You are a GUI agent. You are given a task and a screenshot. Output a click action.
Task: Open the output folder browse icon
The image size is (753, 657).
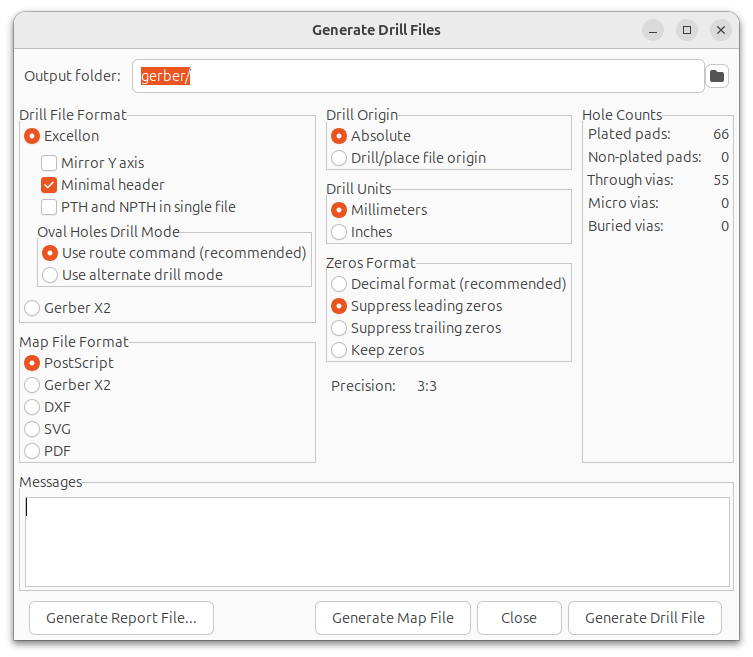click(x=717, y=76)
